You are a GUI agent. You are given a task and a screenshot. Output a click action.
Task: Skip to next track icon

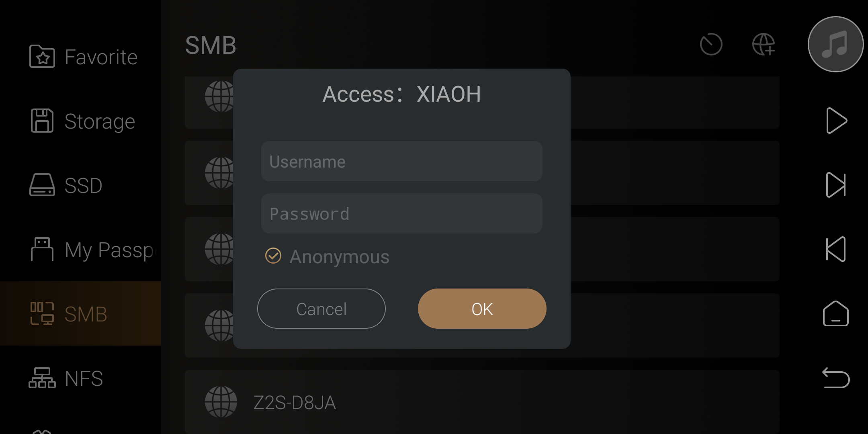pos(836,185)
